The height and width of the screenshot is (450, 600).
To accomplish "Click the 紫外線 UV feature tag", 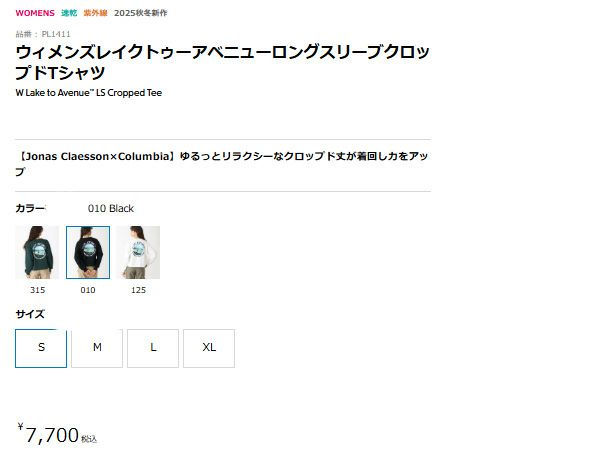I will click(95, 13).
